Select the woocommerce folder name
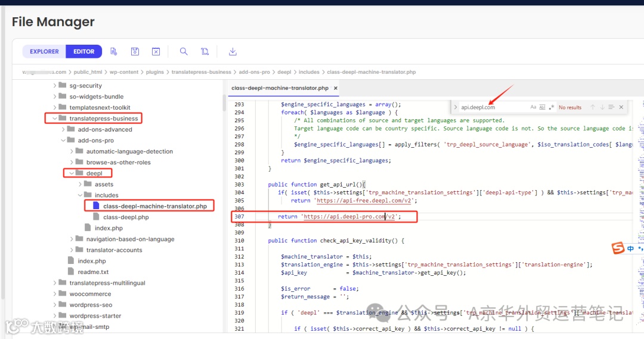 (x=90, y=294)
